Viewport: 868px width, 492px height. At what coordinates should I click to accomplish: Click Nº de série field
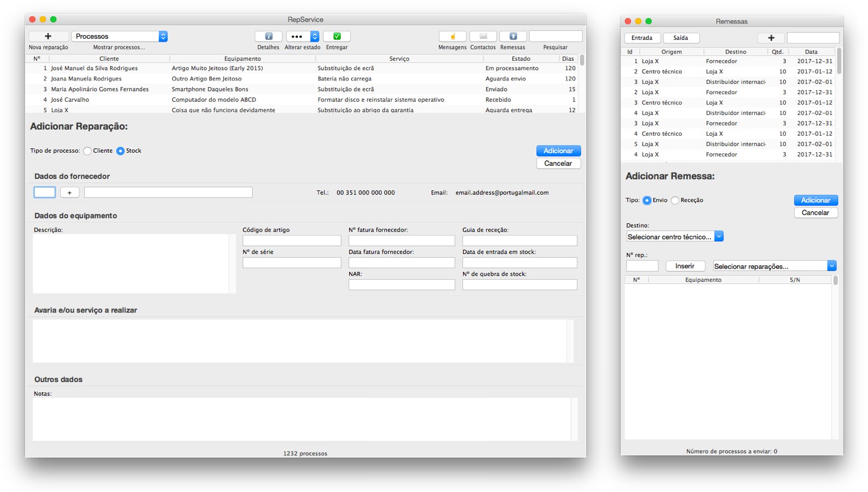tap(292, 263)
